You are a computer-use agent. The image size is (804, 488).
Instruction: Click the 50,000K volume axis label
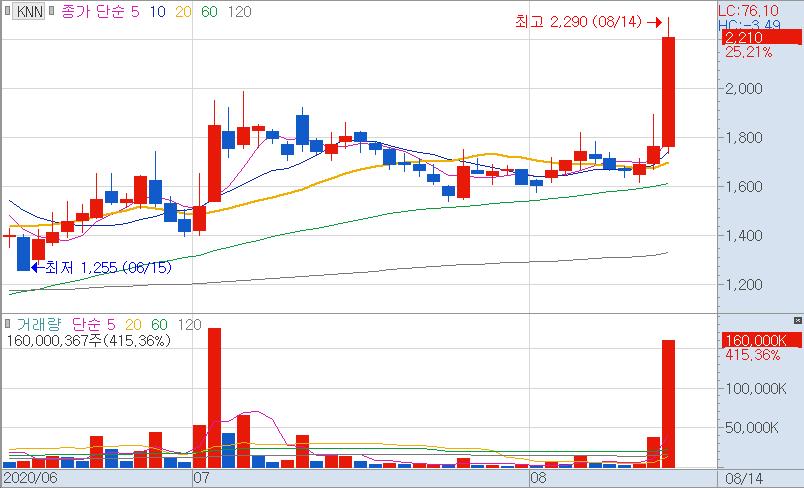tap(752, 427)
